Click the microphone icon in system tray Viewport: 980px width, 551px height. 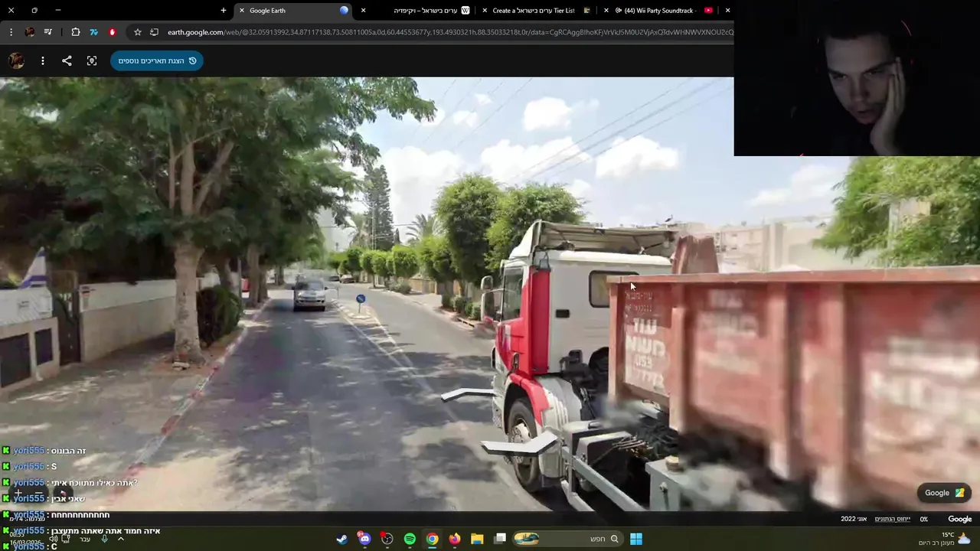105,539
